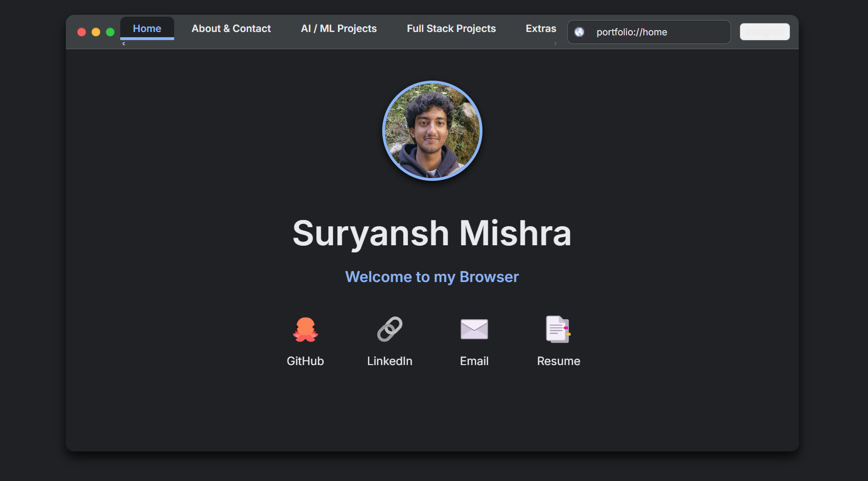Click the LinkedIn text label

pyautogui.click(x=390, y=361)
